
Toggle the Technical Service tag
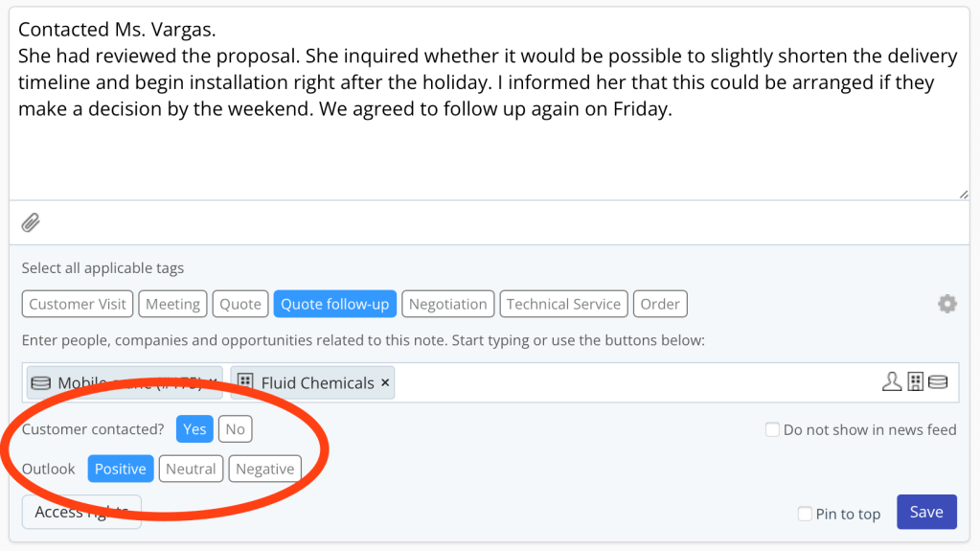click(563, 304)
